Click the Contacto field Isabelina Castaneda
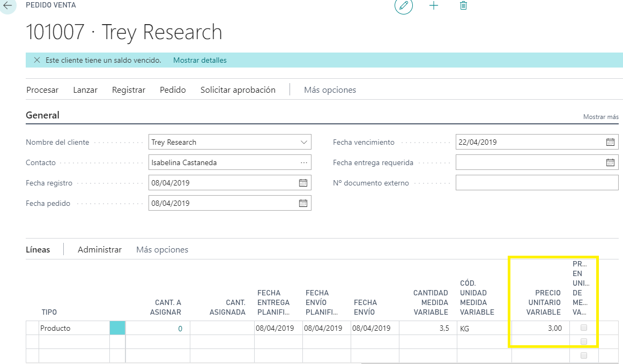 click(x=229, y=162)
